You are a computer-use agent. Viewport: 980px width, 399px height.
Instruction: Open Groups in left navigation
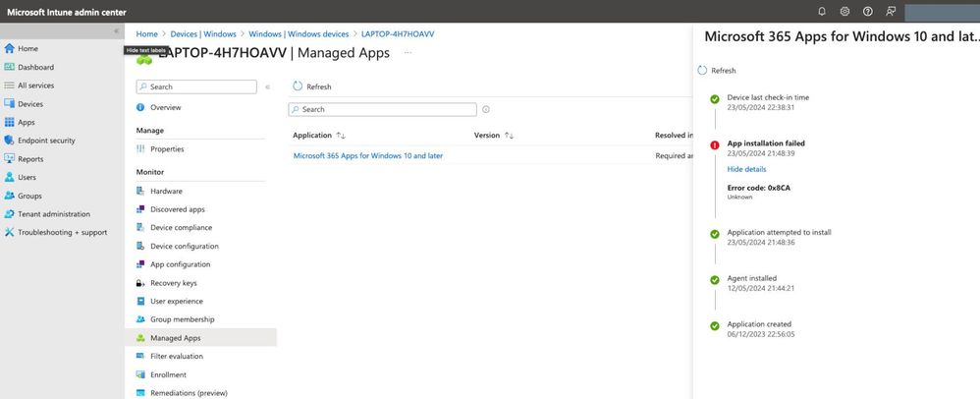[x=30, y=196]
